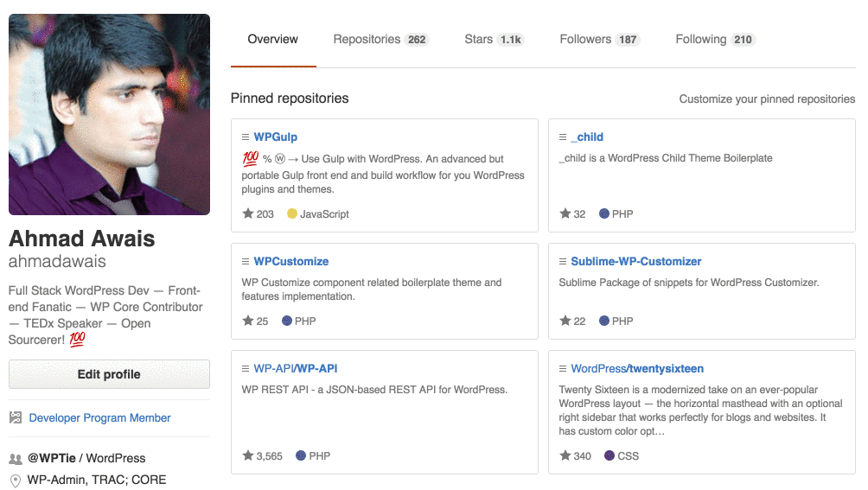Open the WPGulp repository link
868x490 pixels.
click(x=276, y=137)
